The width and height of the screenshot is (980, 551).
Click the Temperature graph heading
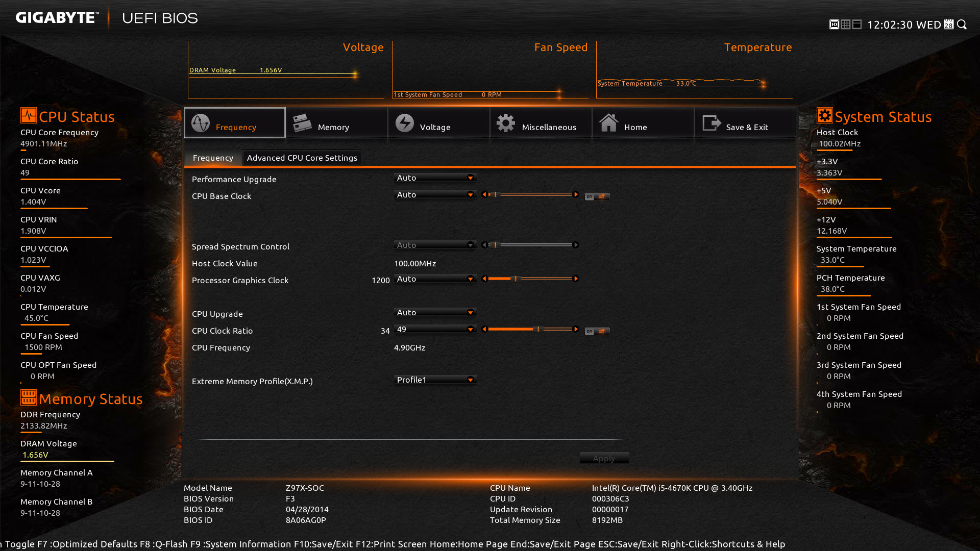tap(758, 47)
